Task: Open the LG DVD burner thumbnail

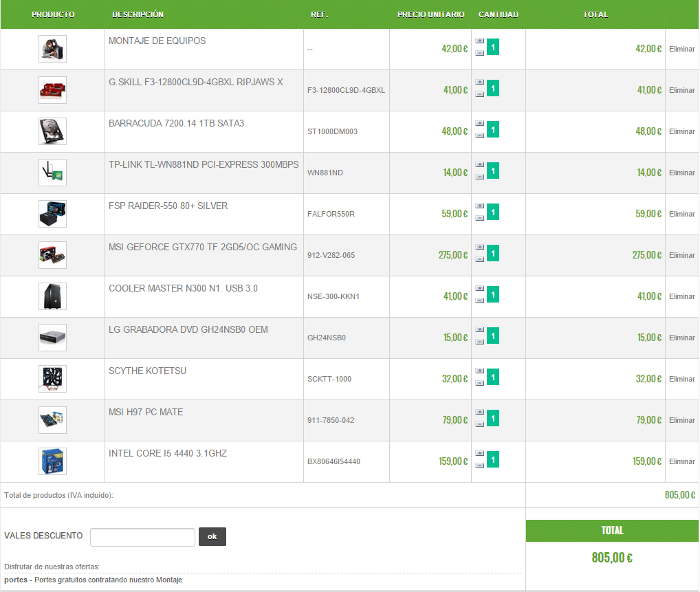Action: [x=53, y=338]
